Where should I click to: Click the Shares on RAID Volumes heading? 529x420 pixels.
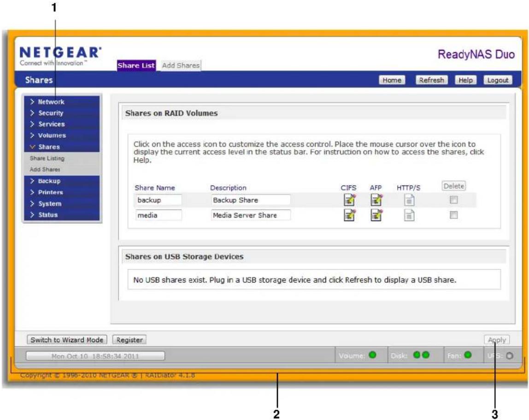click(171, 113)
